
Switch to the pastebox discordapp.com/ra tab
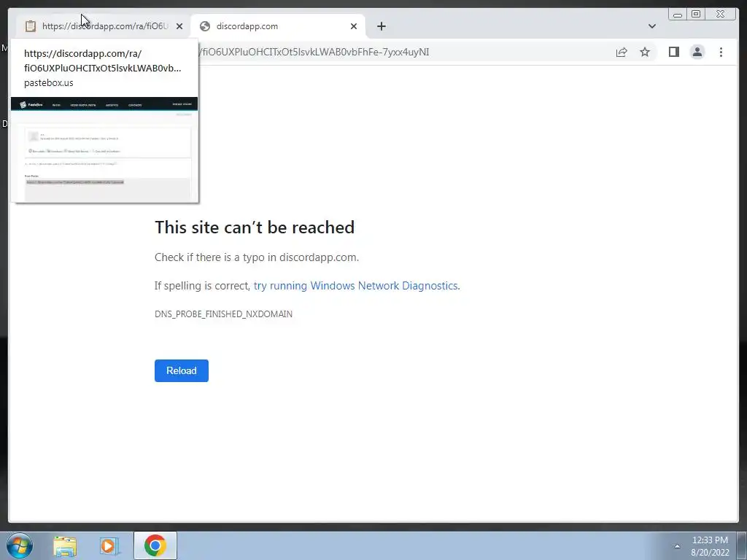click(x=104, y=26)
